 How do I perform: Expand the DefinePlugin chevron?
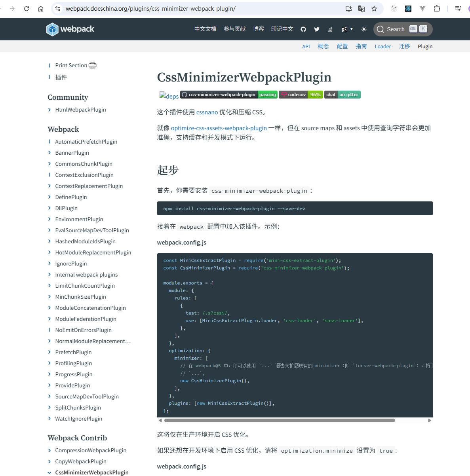click(49, 197)
